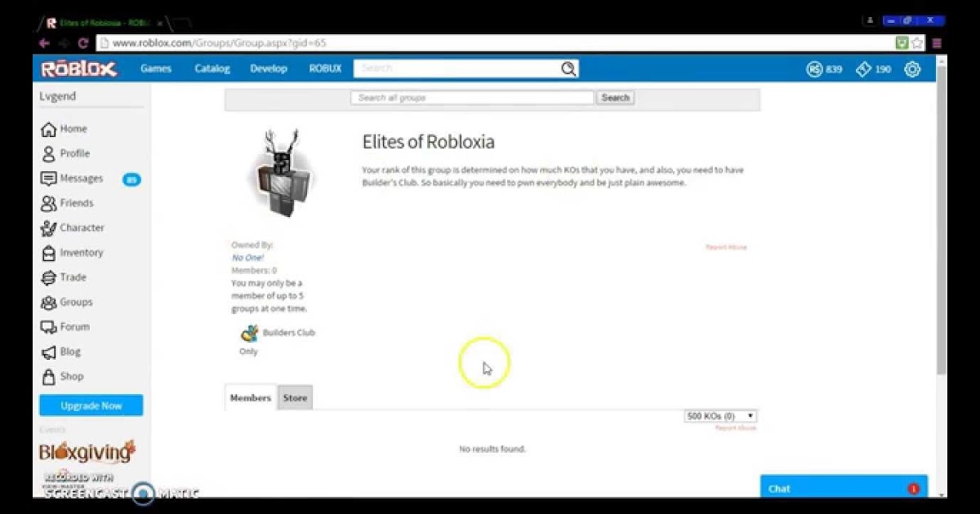980x514 pixels.
Task: Click Report Abuse below the rank dropdown
Action: tap(736, 428)
